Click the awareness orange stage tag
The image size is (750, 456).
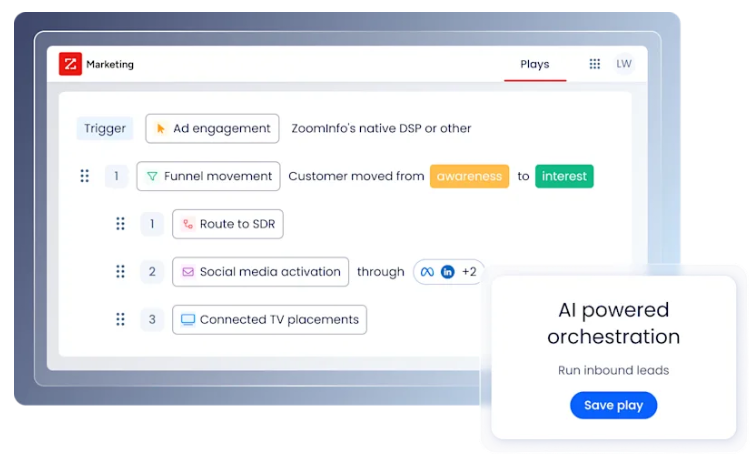pos(469,176)
